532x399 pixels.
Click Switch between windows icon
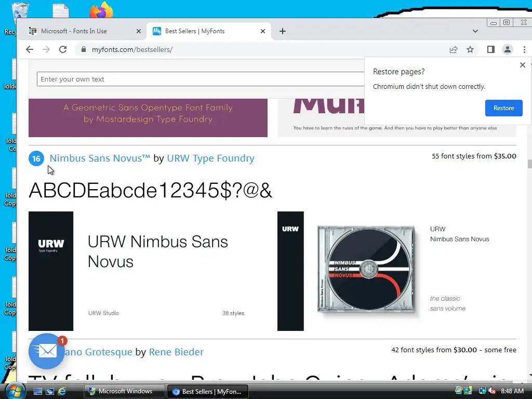[x=50, y=391]
